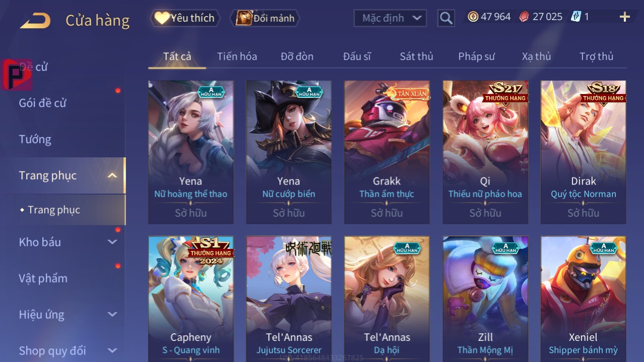The height and width of the screenshot is (362, 644).
Task: Select the Grakk Thần ẩm thực skin card
Action: 387,152
